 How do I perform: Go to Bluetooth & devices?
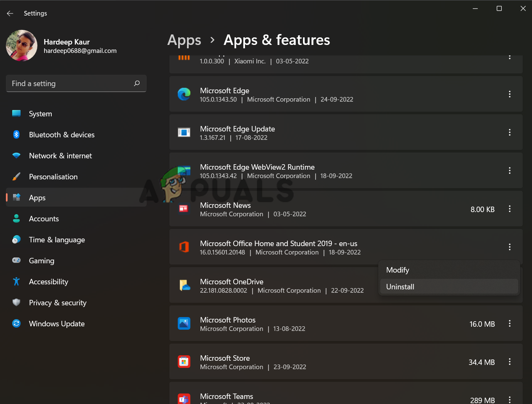coord(61,135)
